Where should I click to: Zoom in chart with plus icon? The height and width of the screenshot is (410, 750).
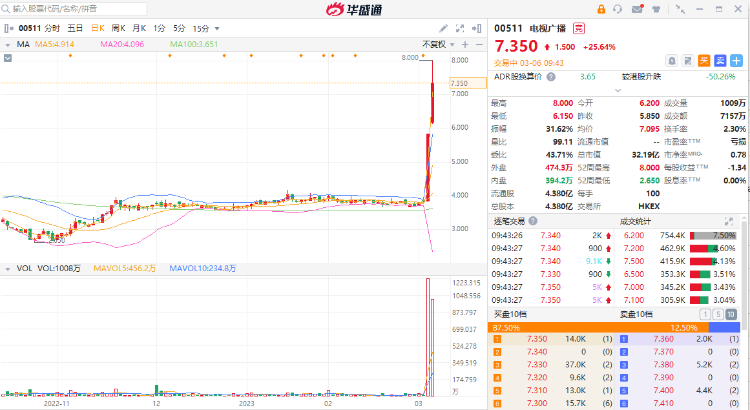tap(465, 44)
